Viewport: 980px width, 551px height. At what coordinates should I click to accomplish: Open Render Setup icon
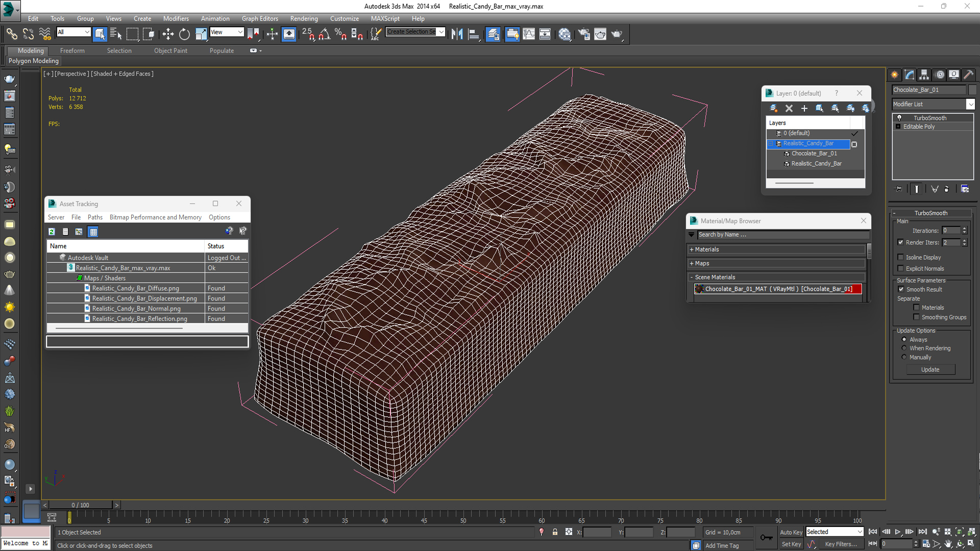pyautogui.click(x=584, y=34)
